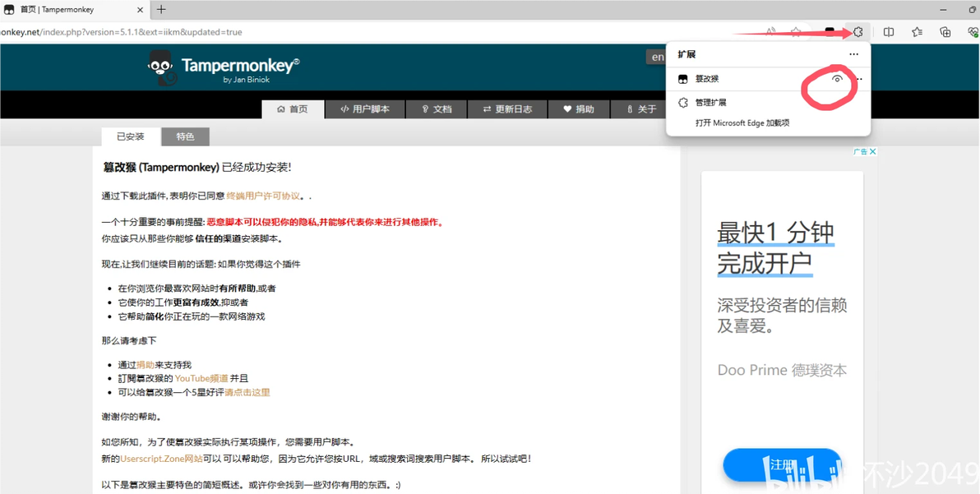Screen dimensions: 980x494
Task: Open a new tab with plus button
Action: [x=161, y=9]
